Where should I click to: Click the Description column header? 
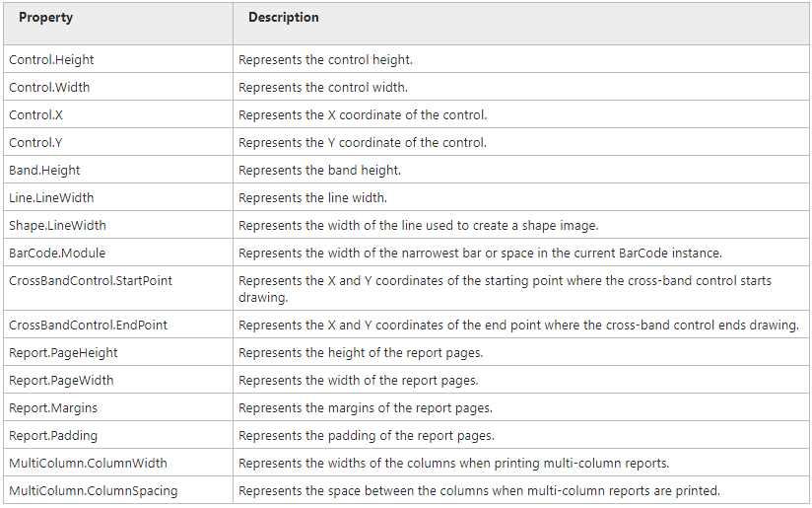tap(284, 18)
